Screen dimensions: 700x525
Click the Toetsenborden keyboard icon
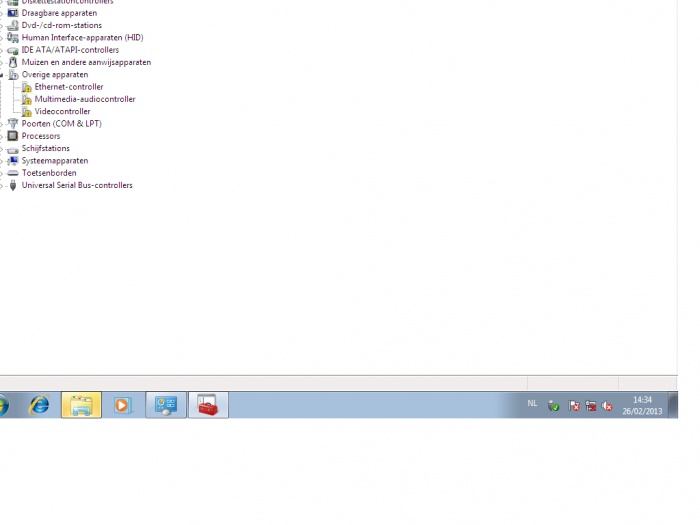(13, 173)
